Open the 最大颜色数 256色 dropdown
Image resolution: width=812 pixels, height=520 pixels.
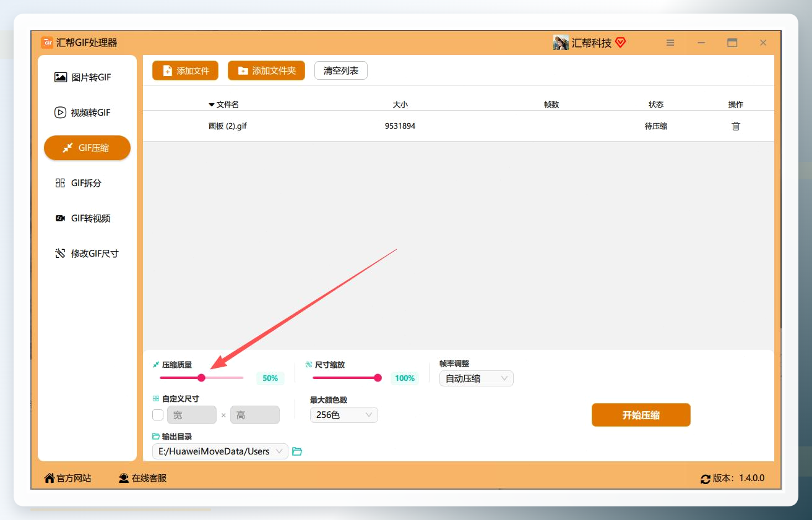pos(343,415)
